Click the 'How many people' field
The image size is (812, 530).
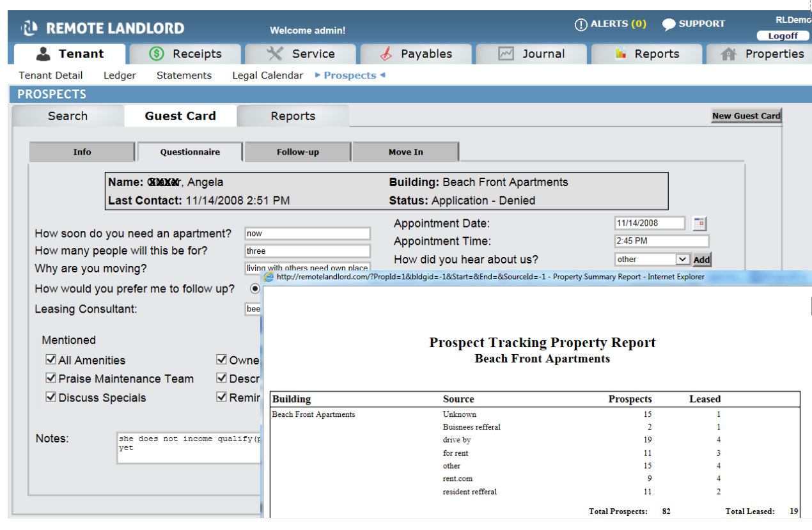308,251
